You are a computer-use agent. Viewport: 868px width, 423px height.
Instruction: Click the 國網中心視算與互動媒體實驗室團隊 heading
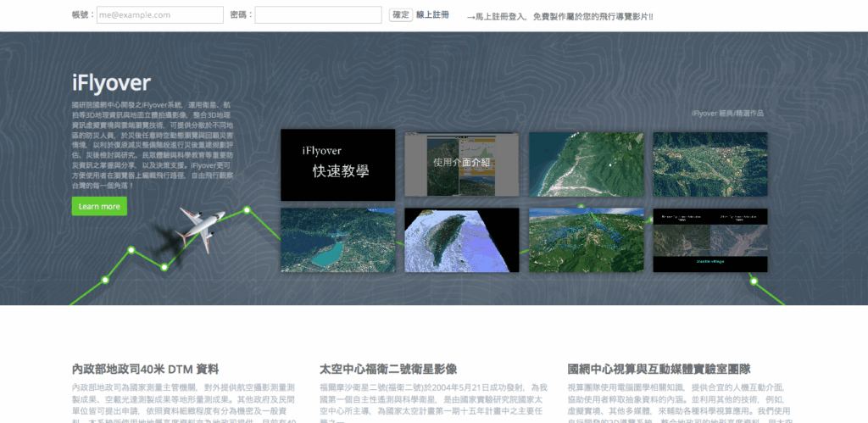(x=659, y=370)
